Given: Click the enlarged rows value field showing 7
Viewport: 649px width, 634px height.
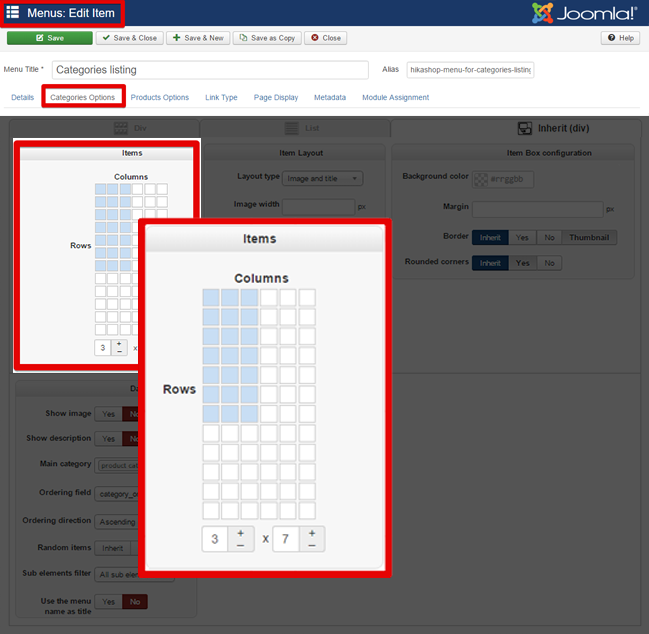Looking at the screenshot, I should coord(286,539).
